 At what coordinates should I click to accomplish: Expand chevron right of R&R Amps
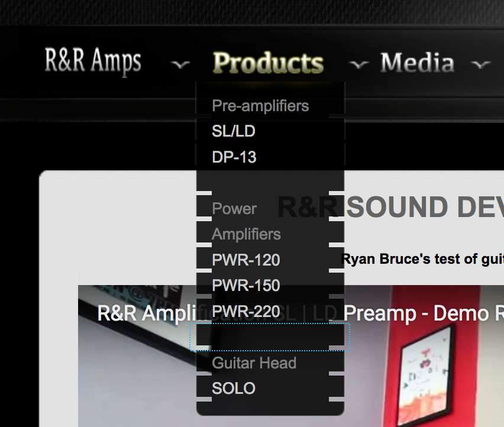click(180, 64)
